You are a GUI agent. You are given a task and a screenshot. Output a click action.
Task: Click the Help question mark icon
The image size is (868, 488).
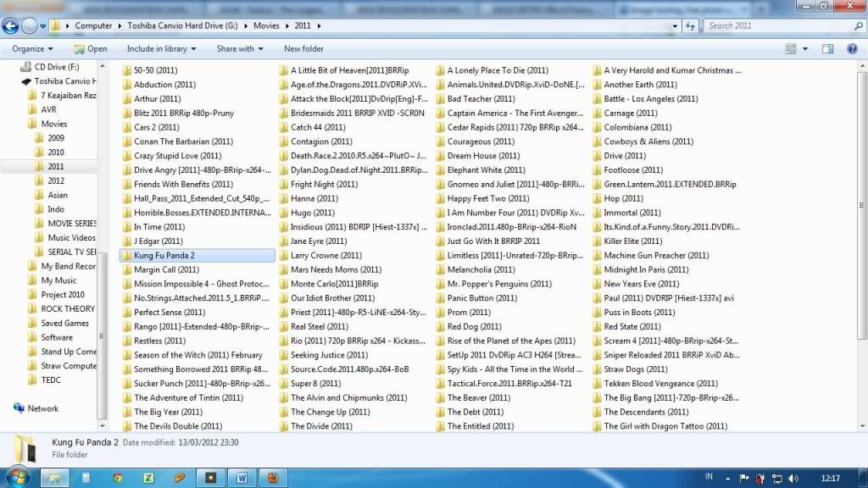coord(852,48)
